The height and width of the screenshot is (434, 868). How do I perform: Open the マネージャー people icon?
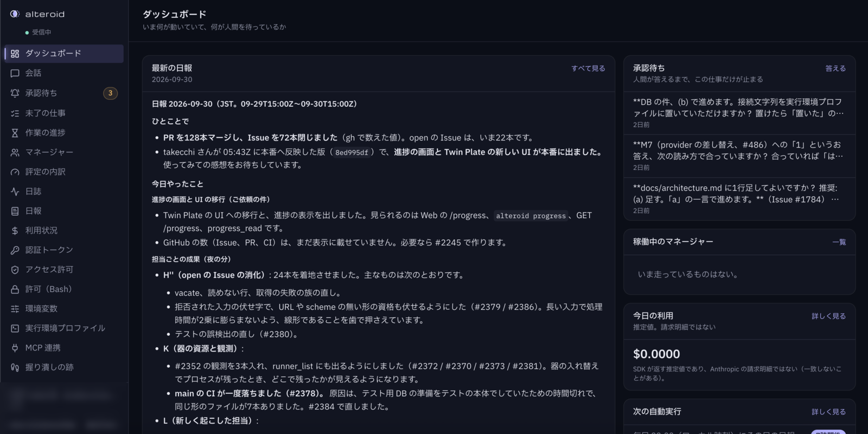coord(15,152)
